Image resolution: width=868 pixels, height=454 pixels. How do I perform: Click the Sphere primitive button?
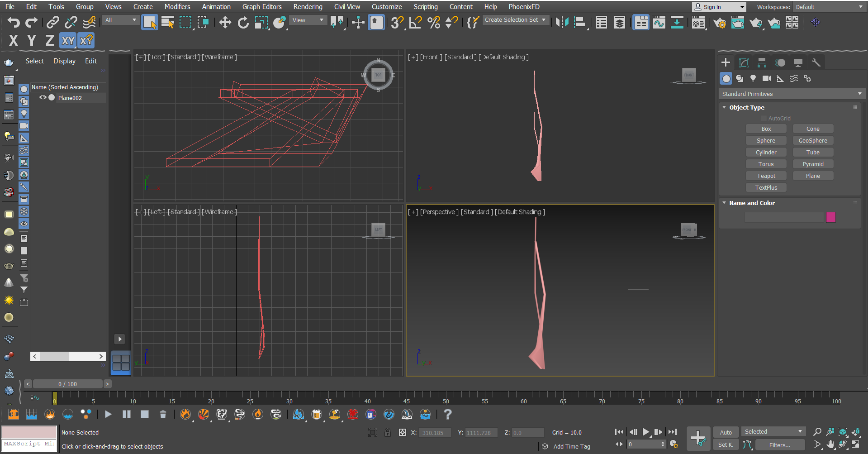click(x=766, y=140)
